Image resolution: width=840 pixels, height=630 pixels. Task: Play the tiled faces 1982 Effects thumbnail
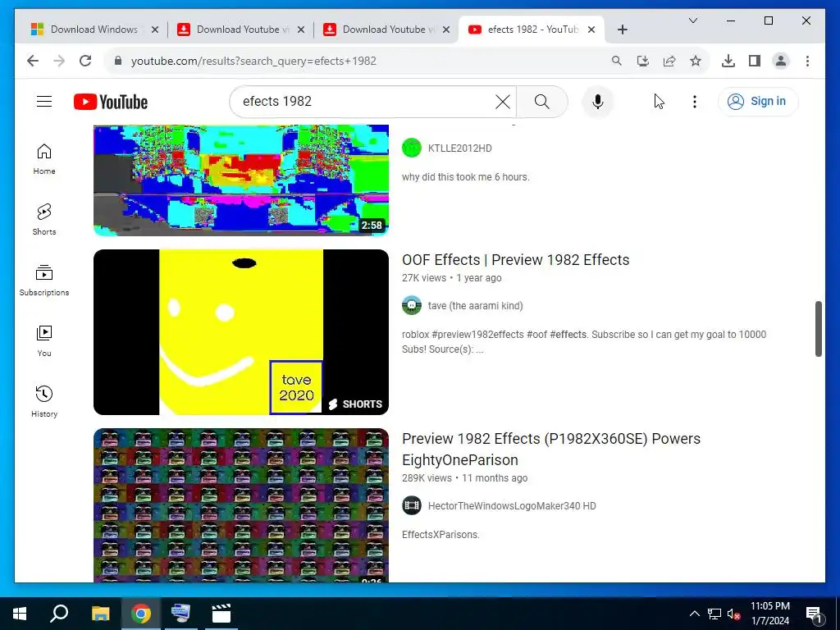coord(241,505)
